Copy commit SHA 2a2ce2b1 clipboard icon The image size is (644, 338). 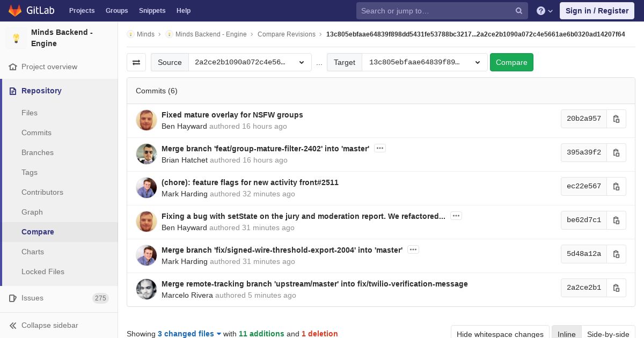[x=616, y=288]
